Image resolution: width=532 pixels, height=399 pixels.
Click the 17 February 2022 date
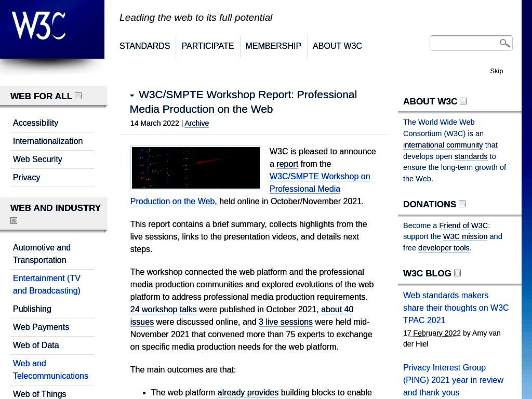[432, 333]
